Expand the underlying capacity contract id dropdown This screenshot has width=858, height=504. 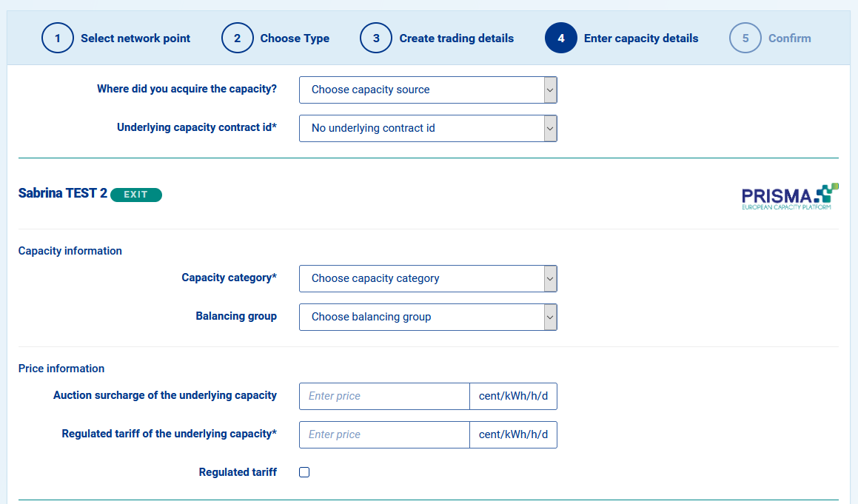[x=428, y=128]
